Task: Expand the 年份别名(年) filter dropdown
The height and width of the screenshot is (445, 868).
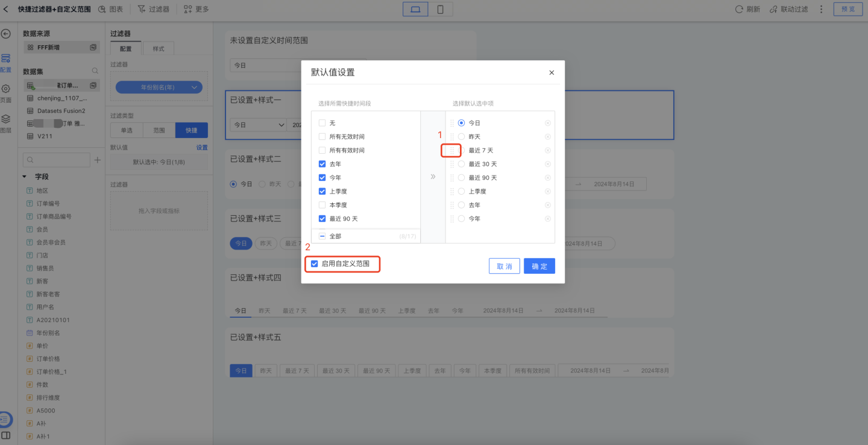Action: [194, 87]
